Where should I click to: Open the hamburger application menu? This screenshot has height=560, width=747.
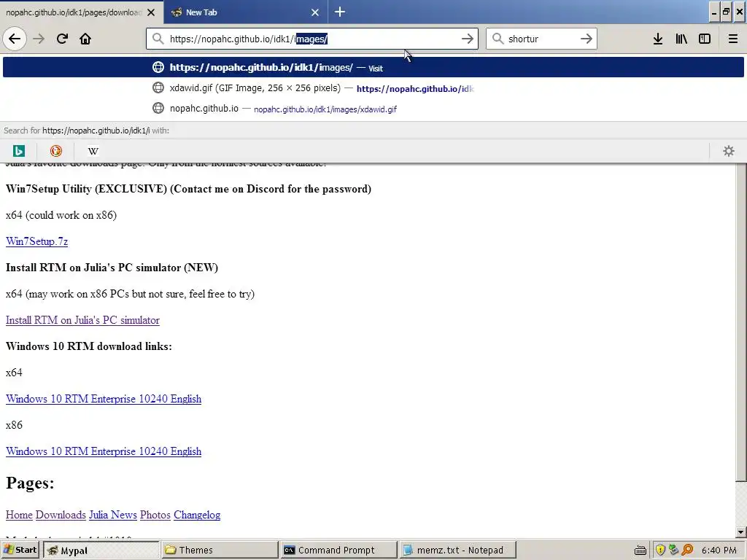[732, 39]
